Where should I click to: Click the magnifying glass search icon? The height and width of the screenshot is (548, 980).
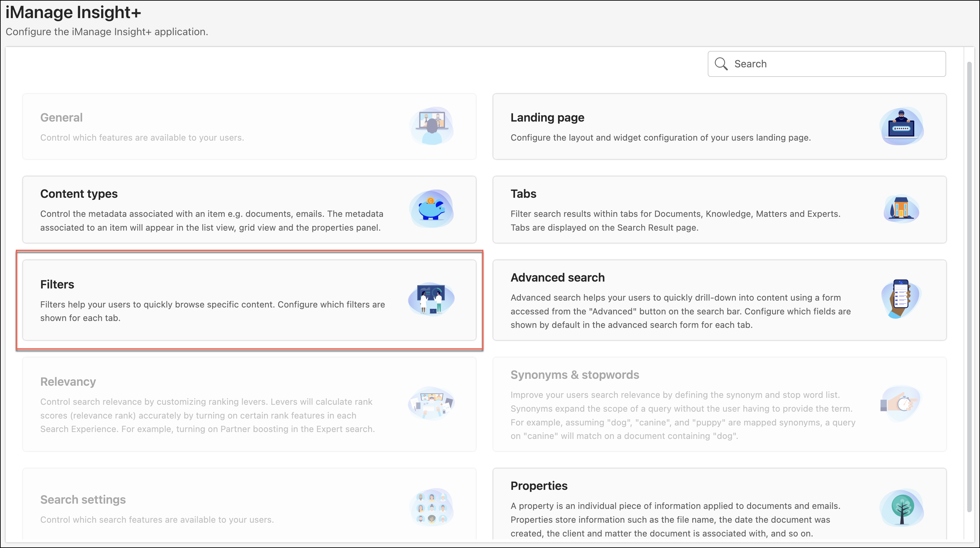721,64
